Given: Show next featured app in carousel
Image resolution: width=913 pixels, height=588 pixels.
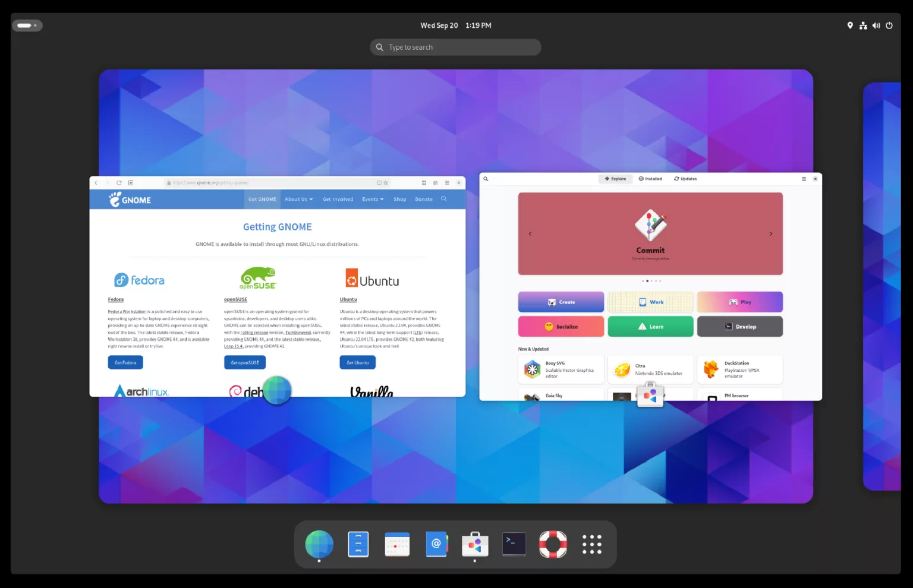Looking at the screenshot, I should coord(771,233).
